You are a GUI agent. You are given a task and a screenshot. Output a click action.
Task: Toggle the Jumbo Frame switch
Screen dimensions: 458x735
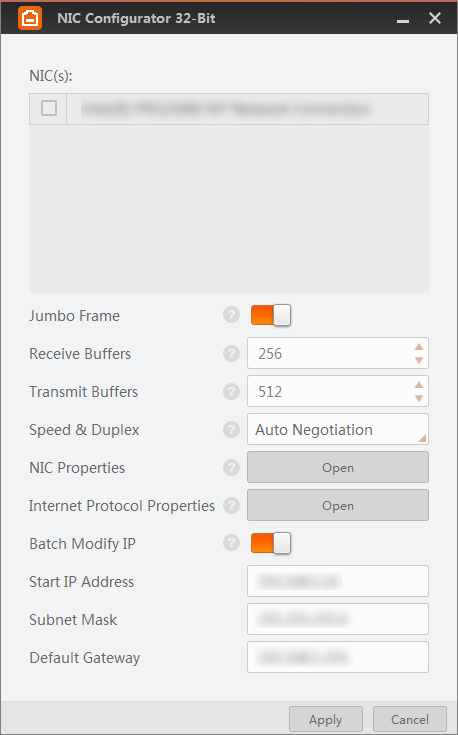pyautogui.click(x=271, y=315)
